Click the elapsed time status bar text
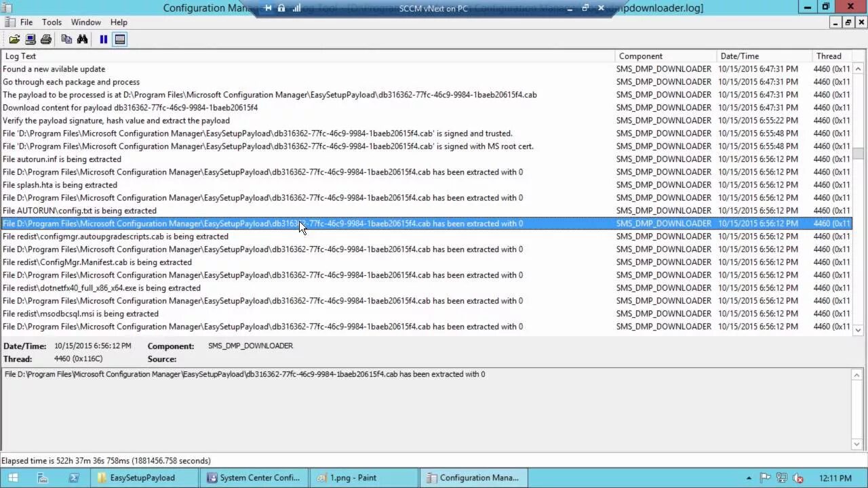Image resolution: width=868 pixels, height=488 pixels. click(106, 461)
